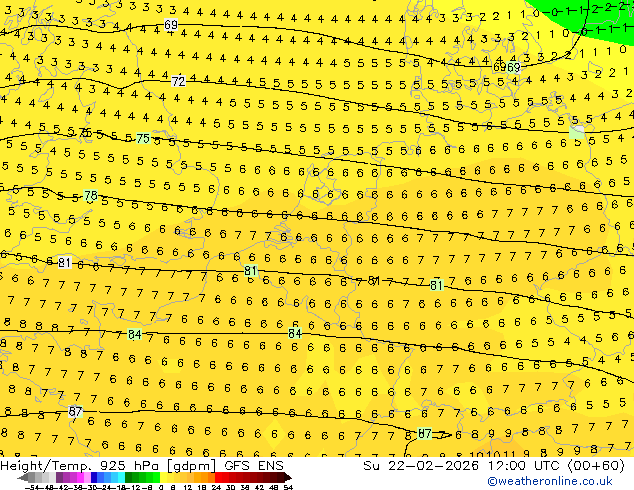Pick the cyan swatch at legend -18
The image size is (634, 490).
tap(121, 478)
